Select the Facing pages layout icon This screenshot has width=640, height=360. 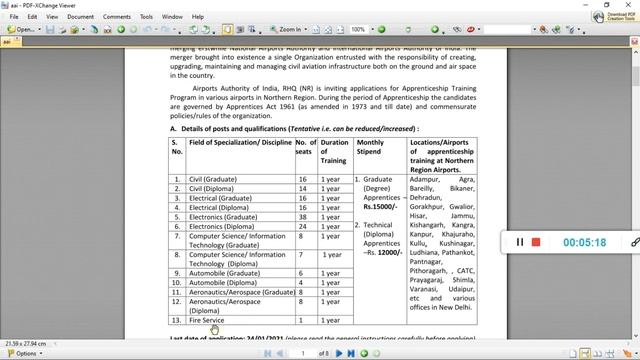pos(598,353)
